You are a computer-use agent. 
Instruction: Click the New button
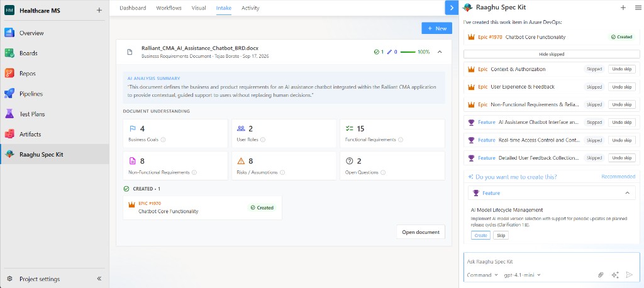(436, 28)
